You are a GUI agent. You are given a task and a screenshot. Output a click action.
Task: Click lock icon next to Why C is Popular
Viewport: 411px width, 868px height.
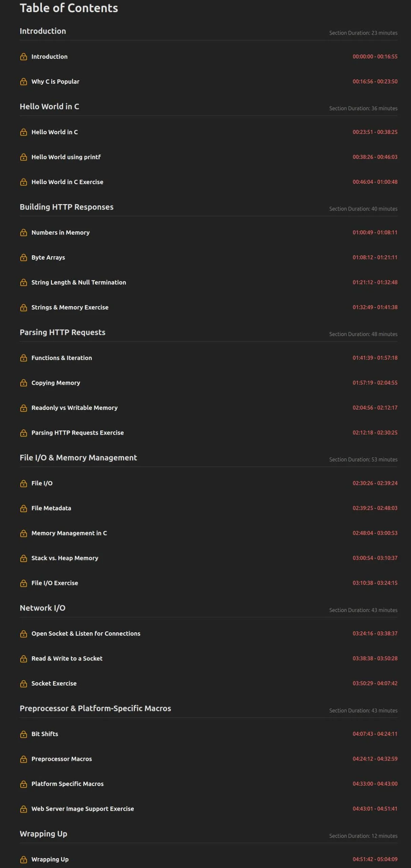23,82
